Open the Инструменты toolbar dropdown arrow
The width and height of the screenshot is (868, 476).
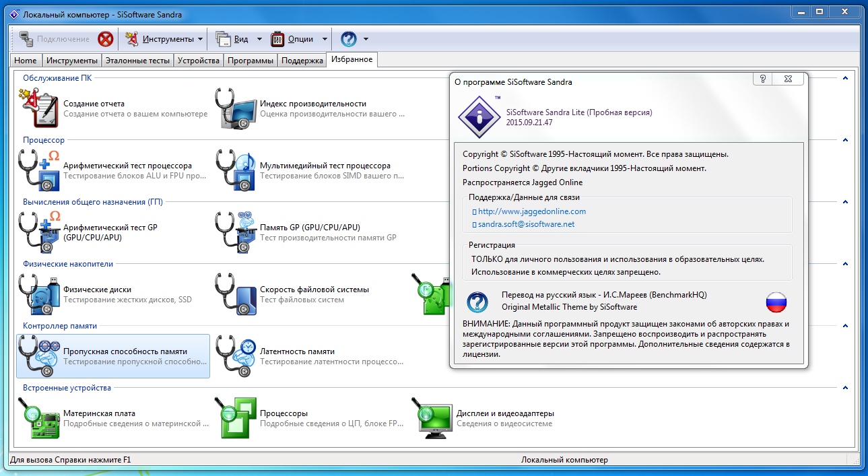pyautogui.click(x=201, y=39)
